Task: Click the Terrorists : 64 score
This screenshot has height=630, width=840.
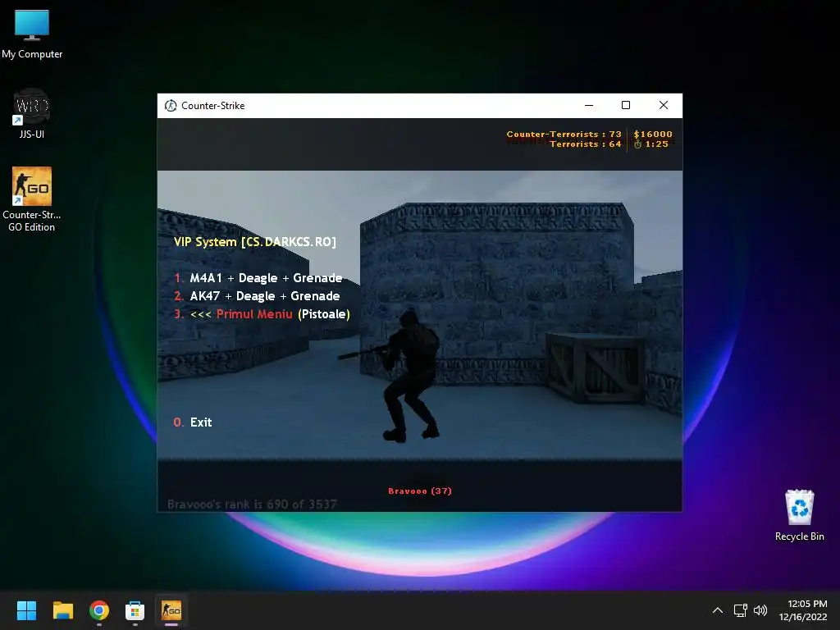Action: pos(586,144)
